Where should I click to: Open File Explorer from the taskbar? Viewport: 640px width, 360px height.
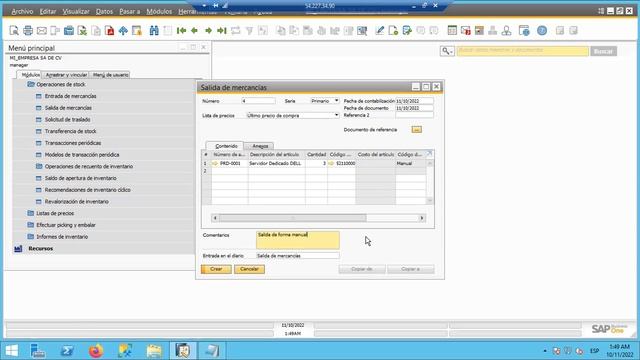154,351
